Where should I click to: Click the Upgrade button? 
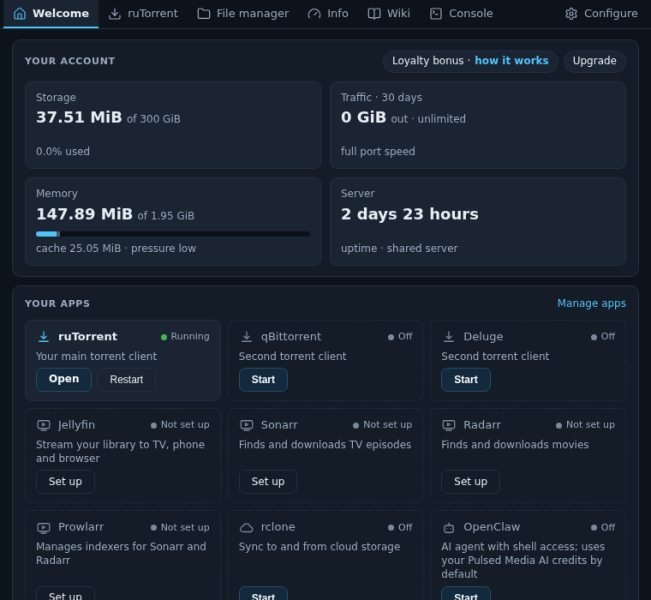point(595,61)
